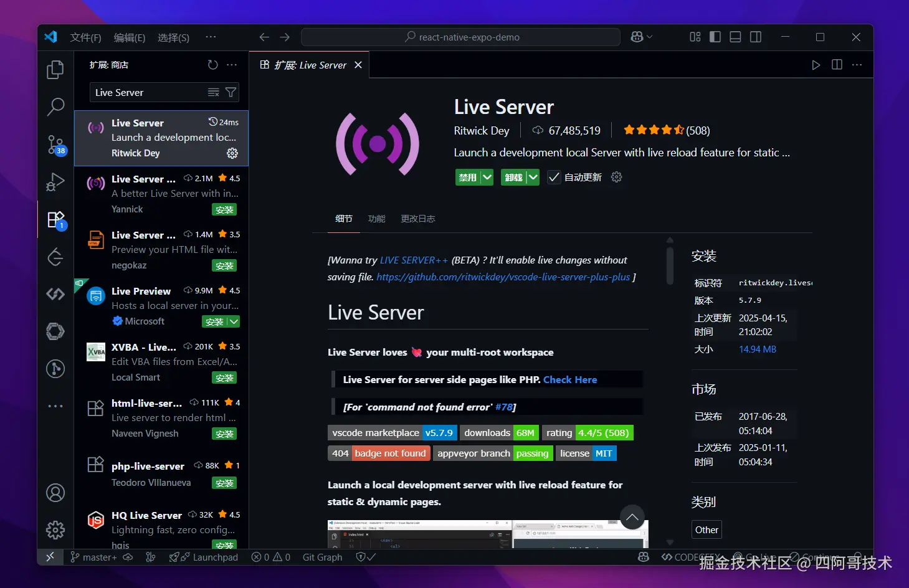Follow the Check Here PHP link
This screenshot has height=588, width=909.
[570, 379]
